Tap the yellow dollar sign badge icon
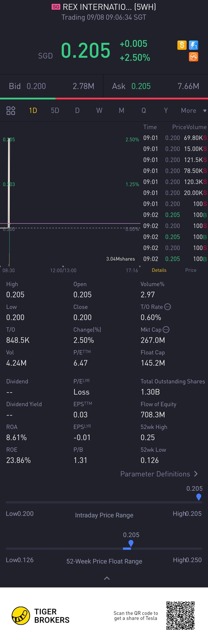Screen dimensions: 208x644 point(182,45)
